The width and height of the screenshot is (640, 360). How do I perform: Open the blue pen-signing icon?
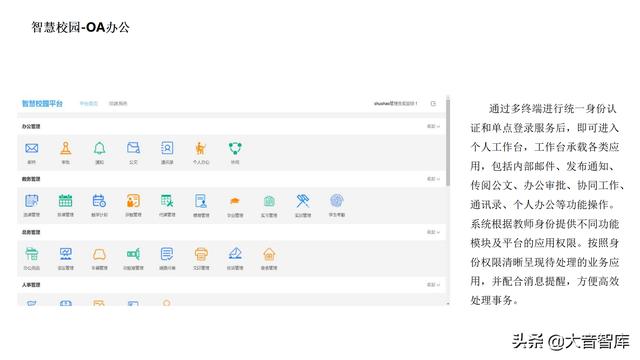coord(235,254)
